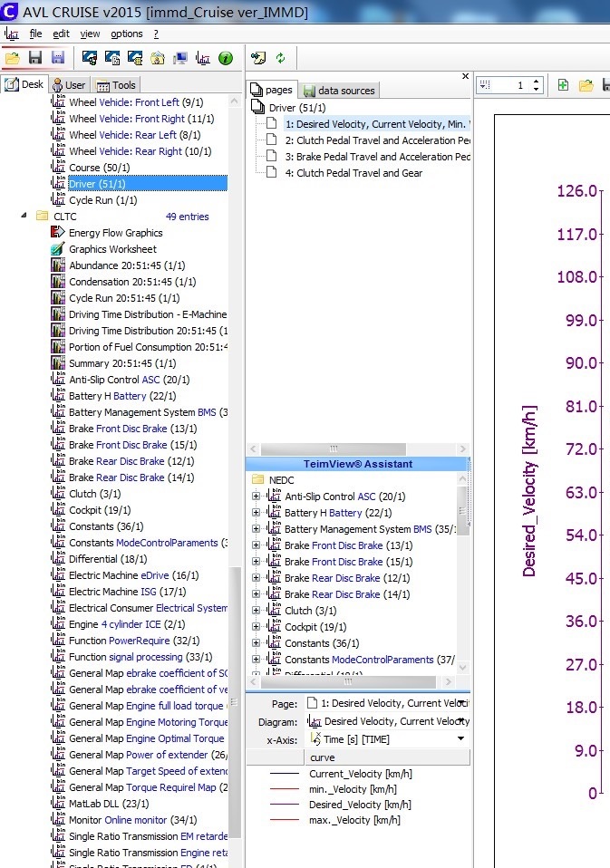Open the edit menu
The height and width of the screenshot is (868, 610).
[x=61, y=34]
